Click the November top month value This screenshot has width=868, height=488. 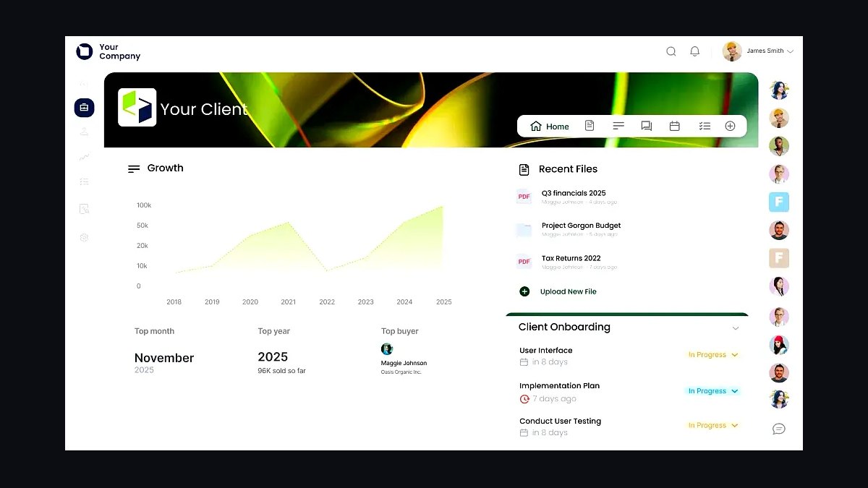click(x=164, y=358)
